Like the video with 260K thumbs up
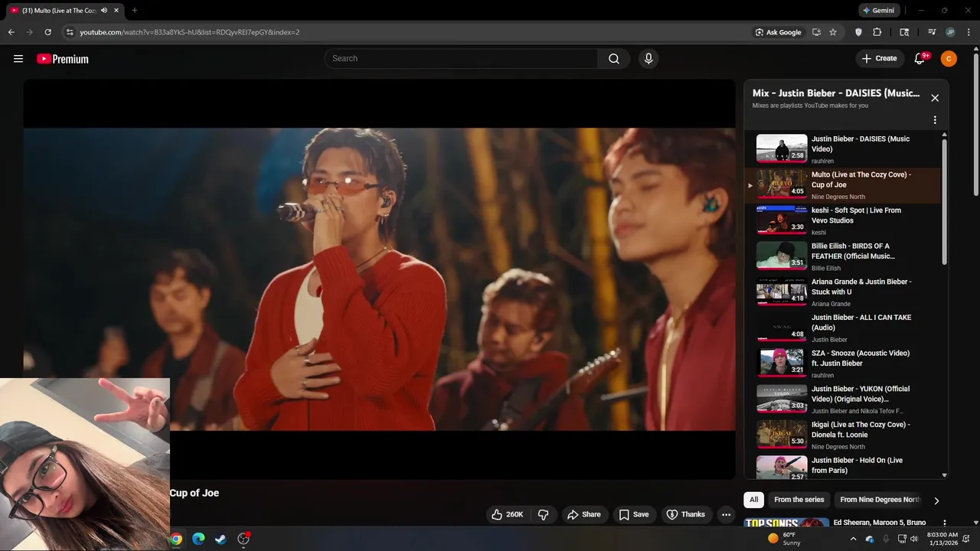This screenshot has width=980, height=551. click(507, 514)
